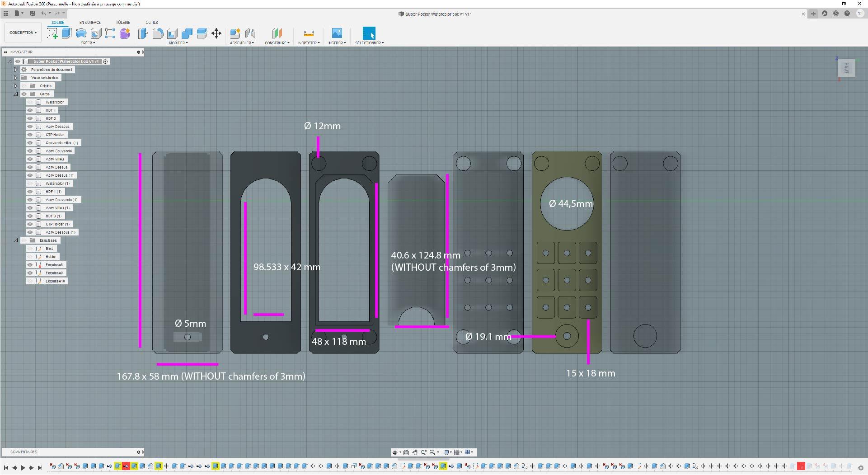The width and height of the screenshot is (868, 475).
Task: Collapse the Corps folder
Action: tap(15, 94)
